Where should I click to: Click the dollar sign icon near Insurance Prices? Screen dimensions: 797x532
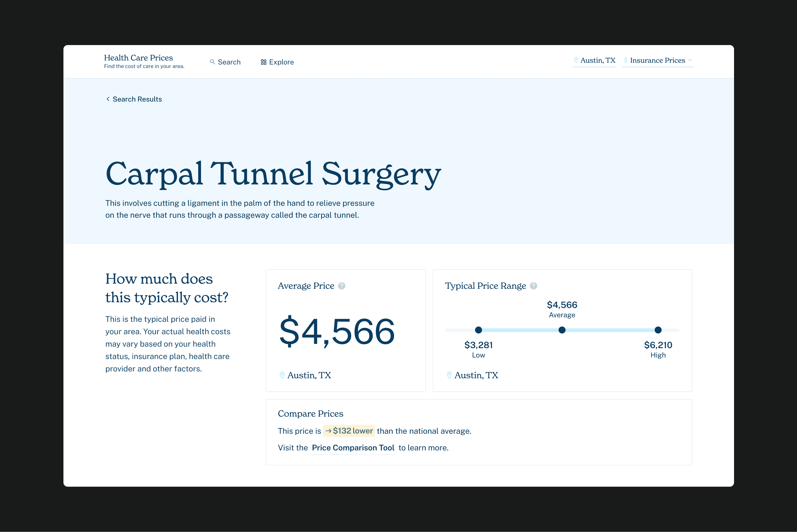pos(626,60)
